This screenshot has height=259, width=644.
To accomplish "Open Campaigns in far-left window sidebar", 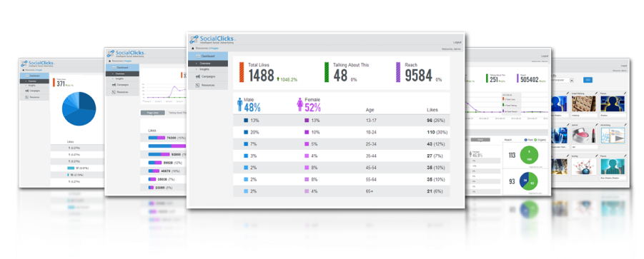I will [x=34, y=91].
